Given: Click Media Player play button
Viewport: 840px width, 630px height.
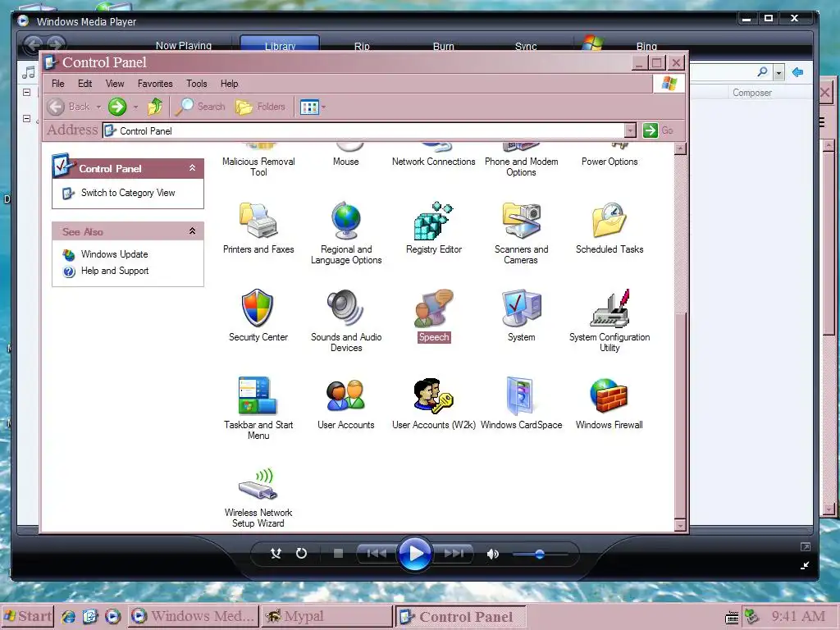Looking at the screenshot, I should (414, 554).
